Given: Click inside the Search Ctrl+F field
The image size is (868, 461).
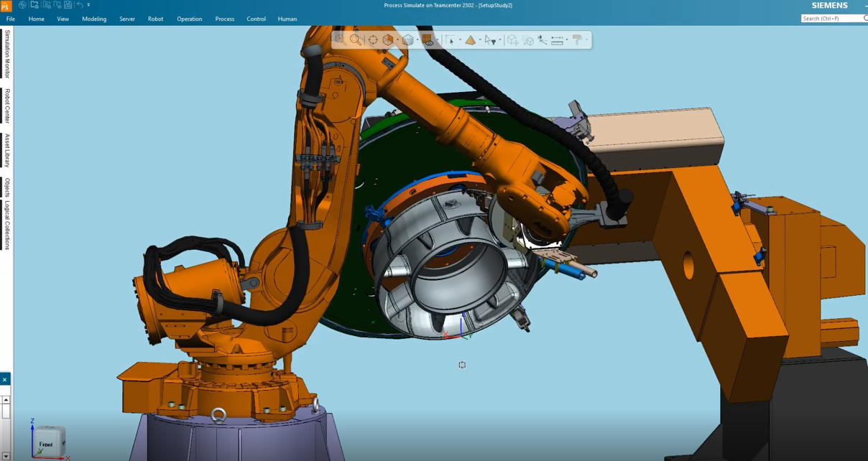Looking at the screenshot, I should (x=830, y=17).
